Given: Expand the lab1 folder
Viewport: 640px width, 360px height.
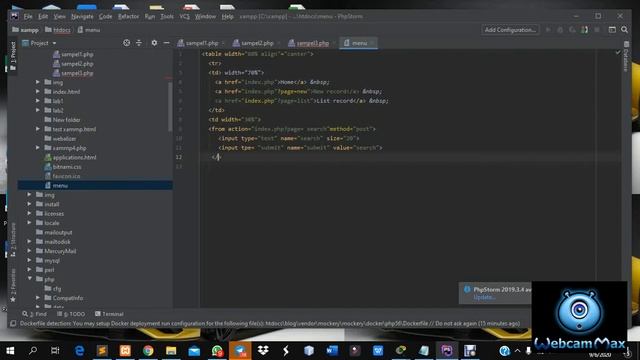Looking at the screenshot, I should [38, 101].
